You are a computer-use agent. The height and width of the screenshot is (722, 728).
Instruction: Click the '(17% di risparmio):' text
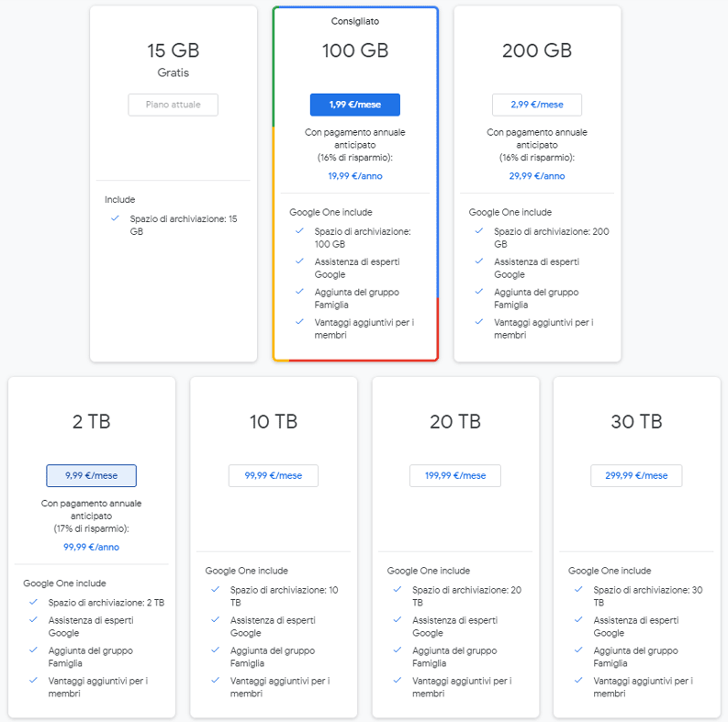tap(92, 528)
